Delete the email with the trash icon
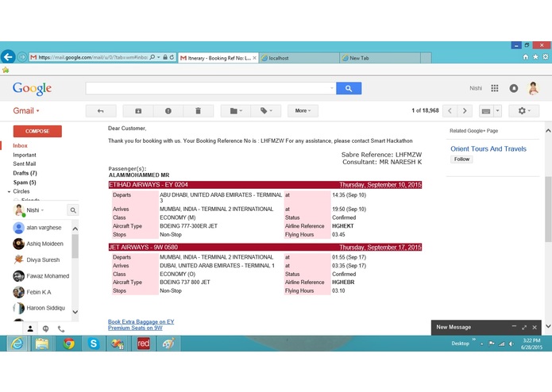 click(x=199, y=111)
